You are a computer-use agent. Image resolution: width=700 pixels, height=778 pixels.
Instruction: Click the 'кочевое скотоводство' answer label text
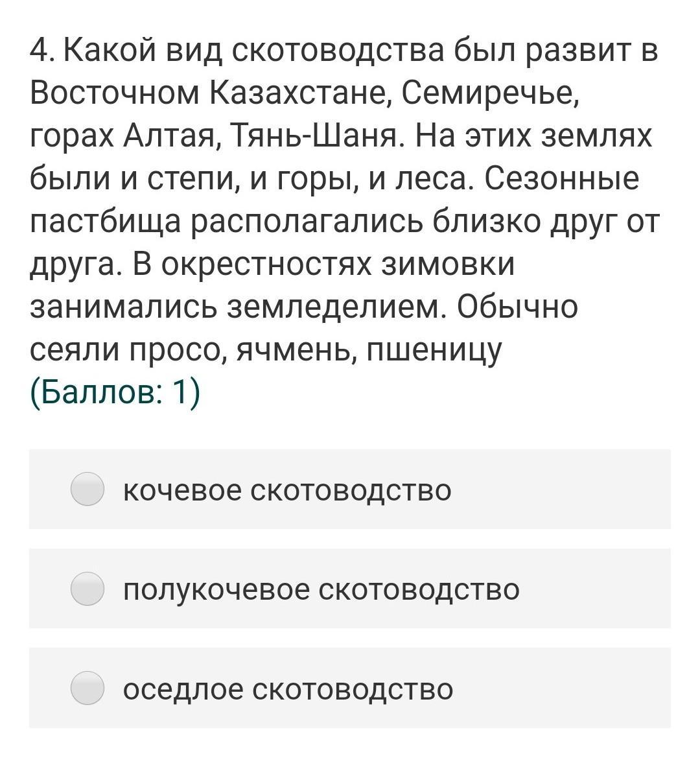[287, 490]
